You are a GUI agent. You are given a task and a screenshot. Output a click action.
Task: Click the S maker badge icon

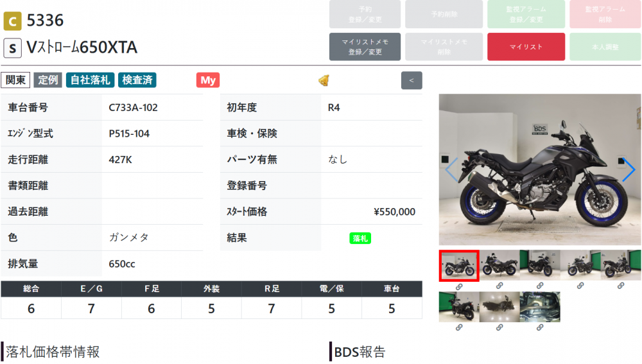[x=12, y=48]
